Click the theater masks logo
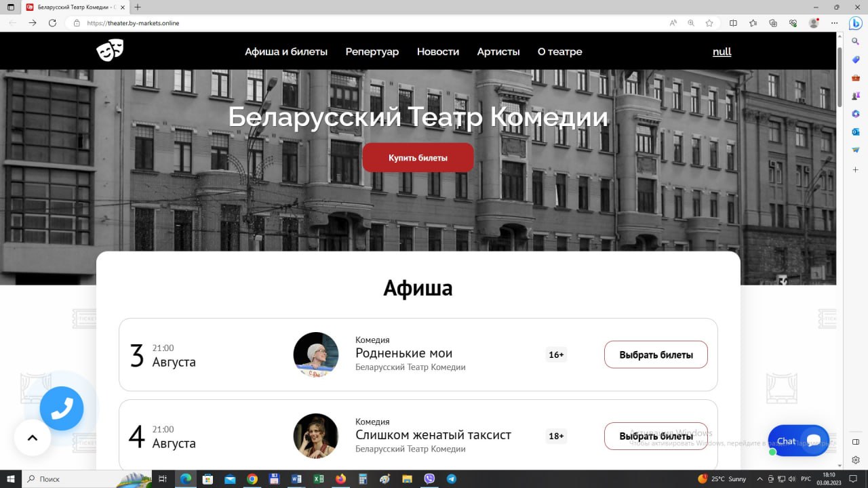The image size is (868, 488). point(110,51)
